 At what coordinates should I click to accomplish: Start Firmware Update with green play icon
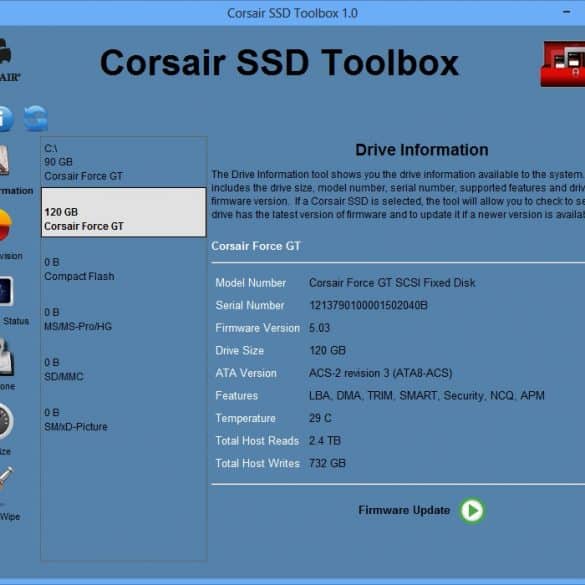click(472, 511)
